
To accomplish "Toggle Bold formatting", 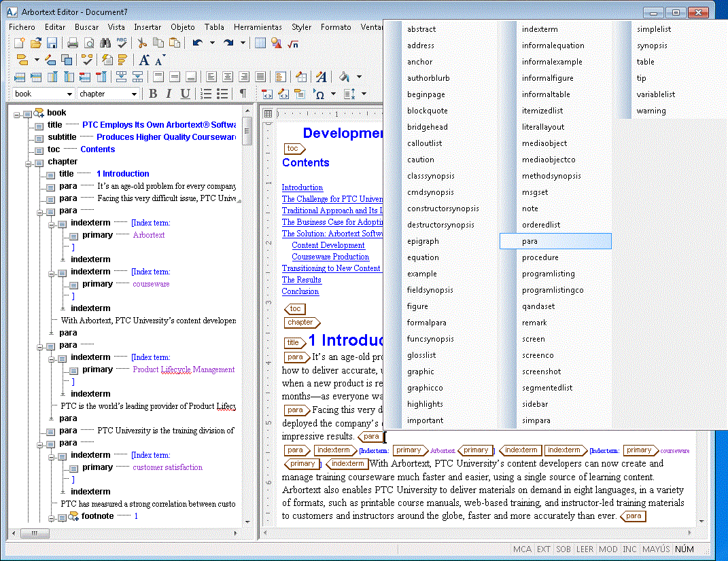I will tap(153, 94).
